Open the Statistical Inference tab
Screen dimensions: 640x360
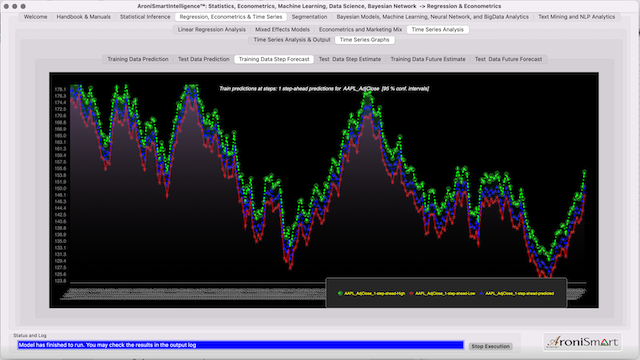click(x=145, y=17)
